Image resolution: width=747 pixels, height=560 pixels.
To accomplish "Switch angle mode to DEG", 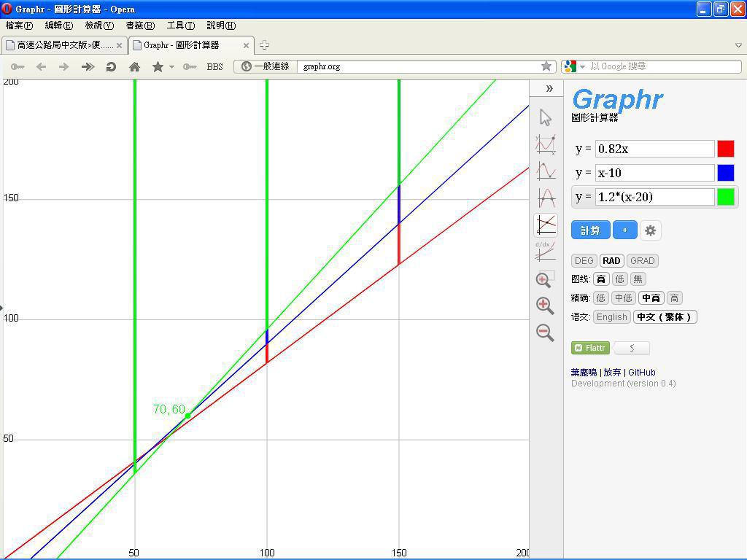I will [x=584, y=261].
